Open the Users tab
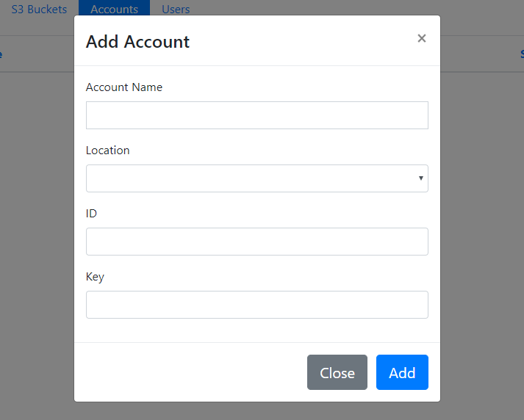The image size is (524, 420). pyautogui.click(x=176, y=9)
